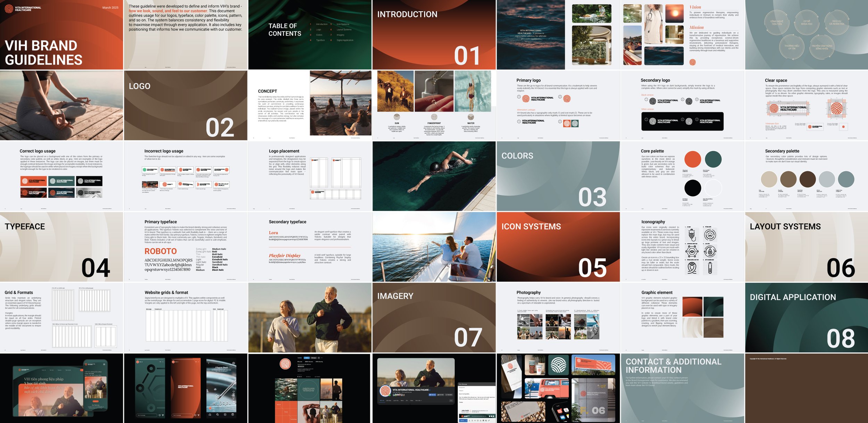Select the LOGO 02 section slide
This screenshot has height=423, width=868.
[x=185, y=106]
